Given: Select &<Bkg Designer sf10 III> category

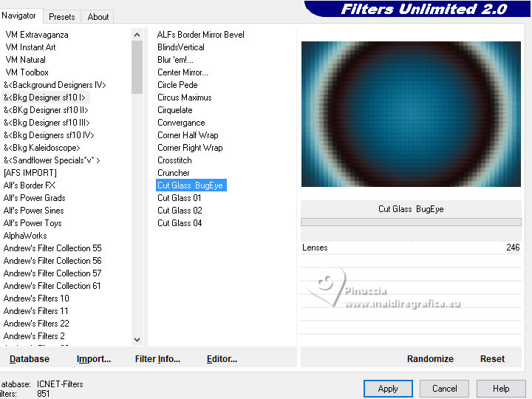Looking at the screenshot, I should pyautogui.click(x=47, y=123).
